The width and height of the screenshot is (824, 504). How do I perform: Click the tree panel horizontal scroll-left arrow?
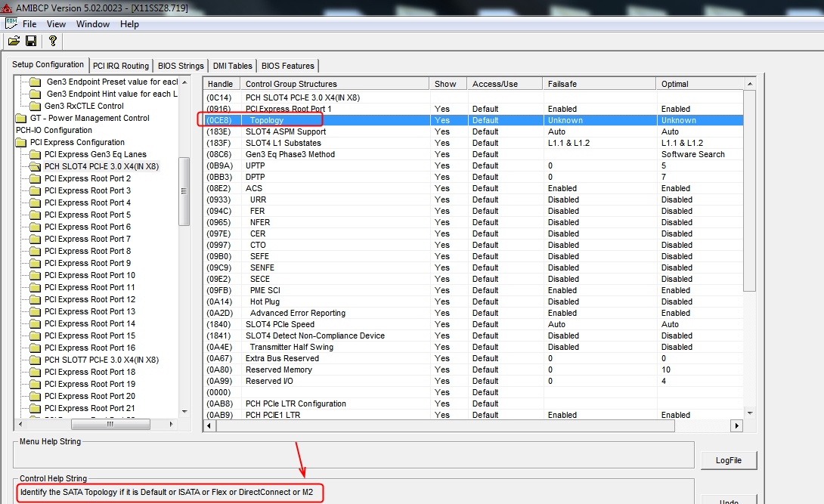pyautogui.click(x=20, y=424)
